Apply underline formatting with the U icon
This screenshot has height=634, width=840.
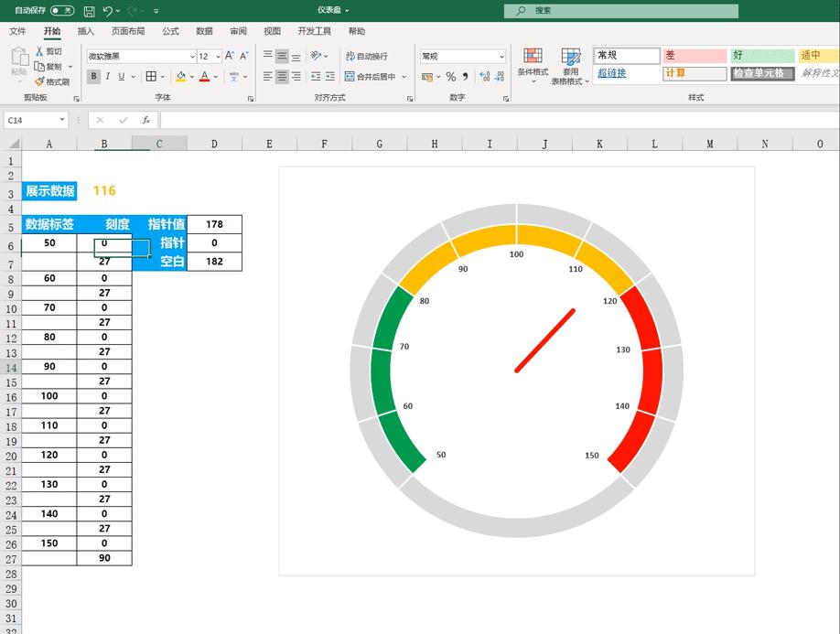(x=122, y=76)
